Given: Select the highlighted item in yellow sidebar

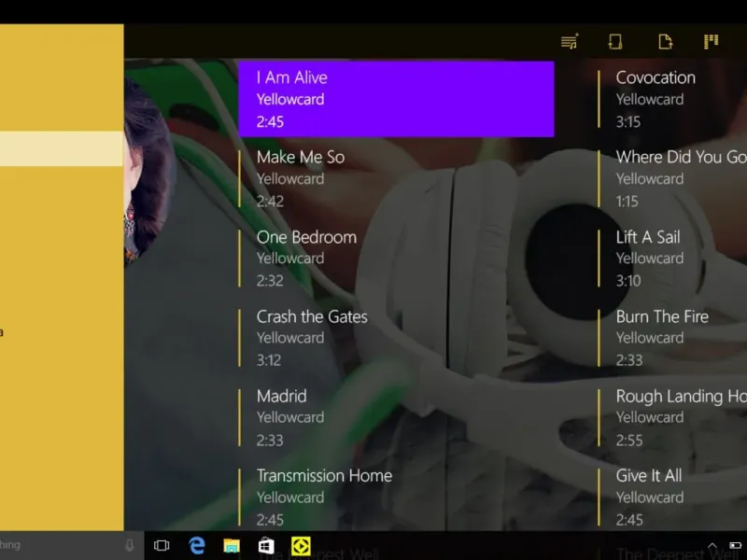Looking at the screenshot, I should 62,148.
